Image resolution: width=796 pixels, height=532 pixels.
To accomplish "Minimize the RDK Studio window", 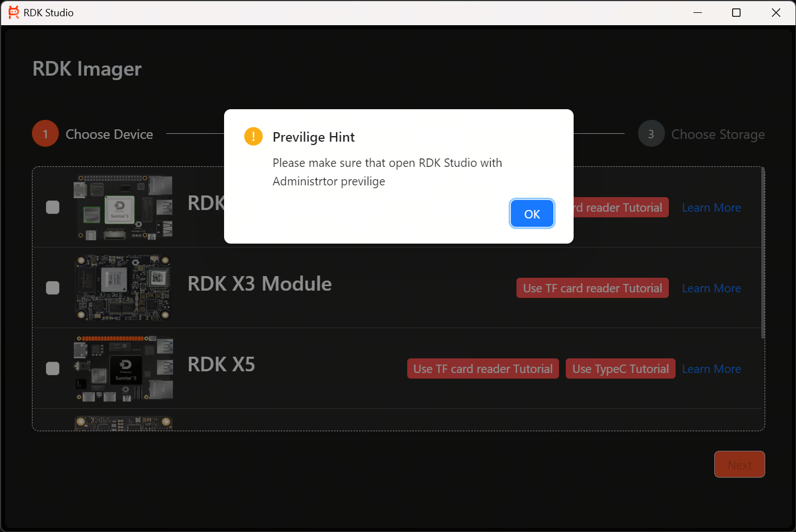I will point(697,12).
